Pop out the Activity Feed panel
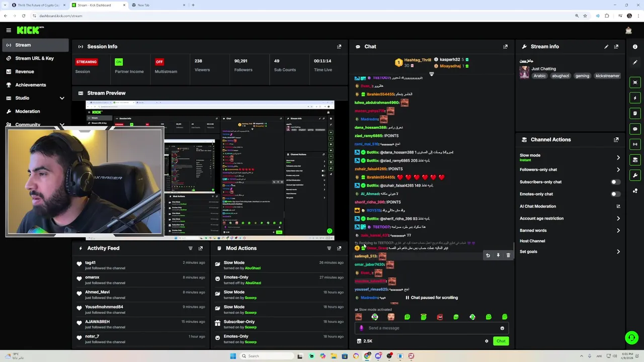 (x=200, y=248)
